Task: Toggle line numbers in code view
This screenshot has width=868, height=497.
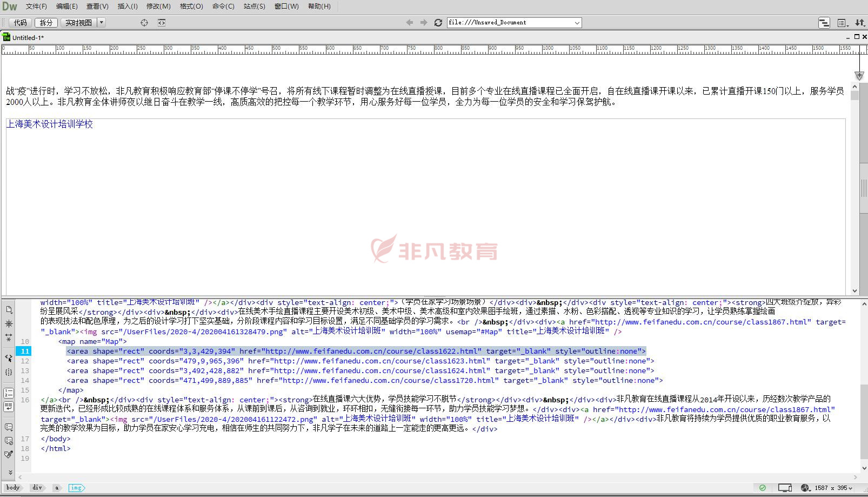Action: click(9, 393)
